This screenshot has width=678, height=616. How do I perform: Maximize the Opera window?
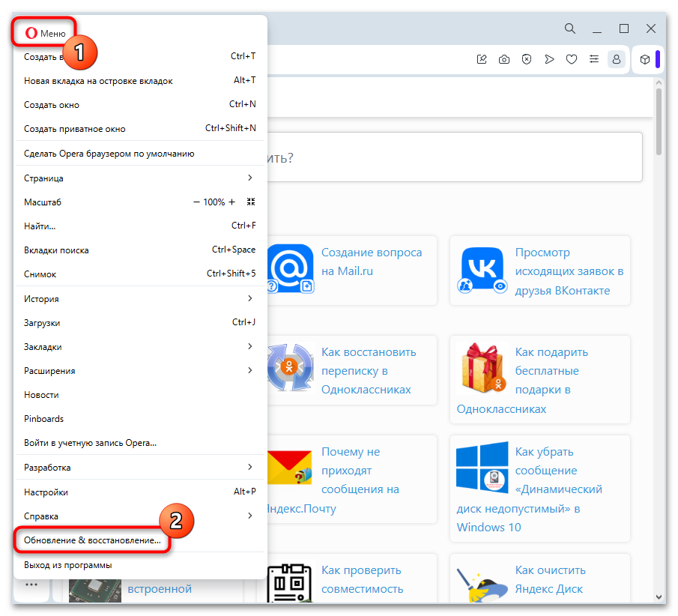(624, 28)
